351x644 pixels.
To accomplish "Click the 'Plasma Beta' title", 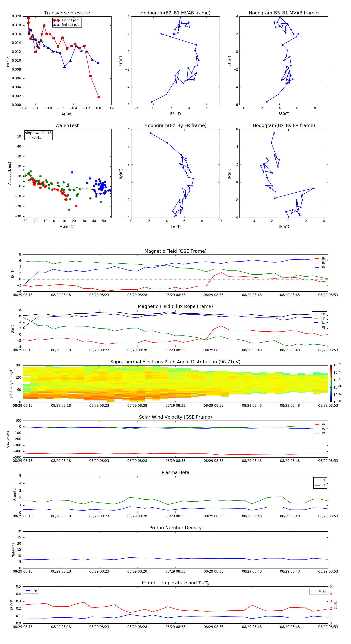I will click(175, 472).
